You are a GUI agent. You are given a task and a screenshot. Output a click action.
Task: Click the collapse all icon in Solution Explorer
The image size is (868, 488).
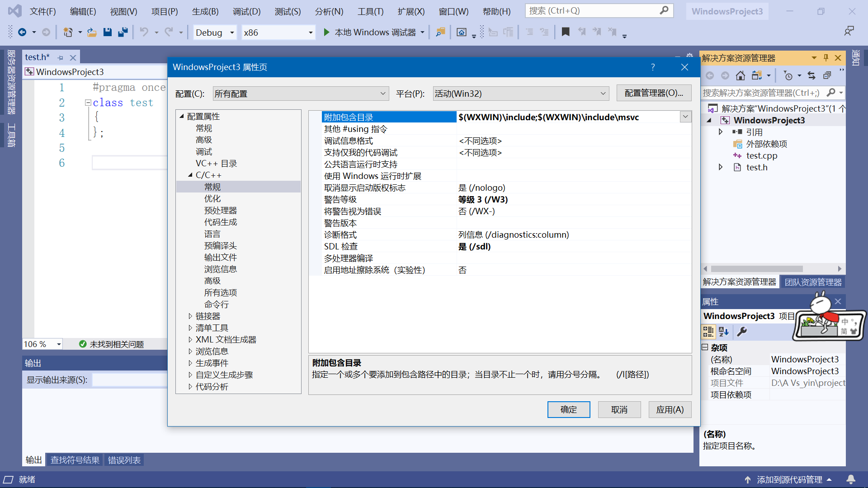827,75
